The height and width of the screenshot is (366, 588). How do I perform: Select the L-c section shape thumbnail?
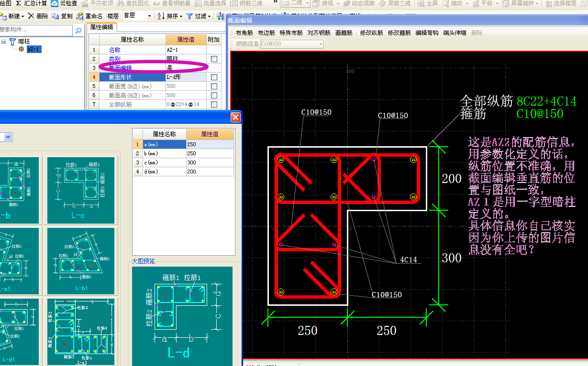coord(80,190)
